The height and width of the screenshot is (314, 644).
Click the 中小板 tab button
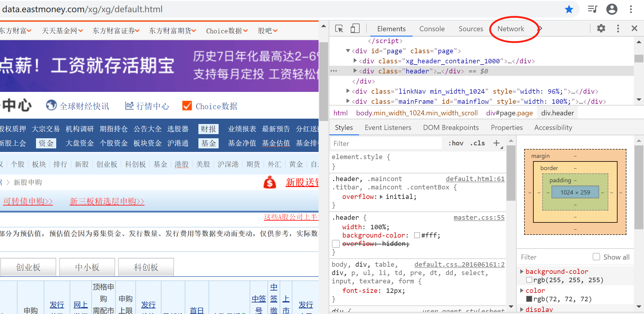tap(87, 267)
